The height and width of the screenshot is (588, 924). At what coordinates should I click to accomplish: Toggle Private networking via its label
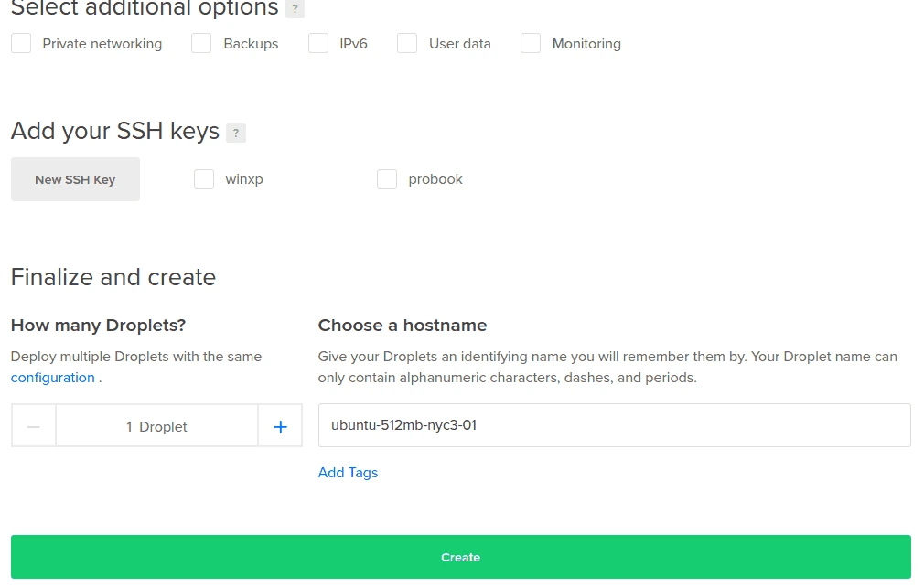point(102,43)
